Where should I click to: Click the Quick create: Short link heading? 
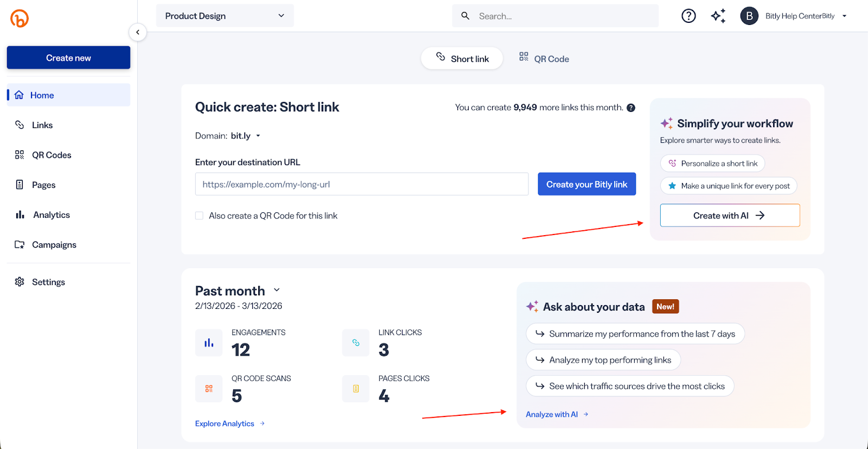coord(267,107)
